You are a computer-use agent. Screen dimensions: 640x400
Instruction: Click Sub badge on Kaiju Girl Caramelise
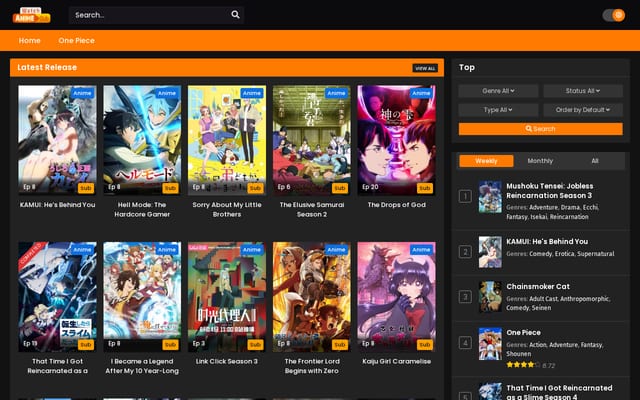coord(424,345)
